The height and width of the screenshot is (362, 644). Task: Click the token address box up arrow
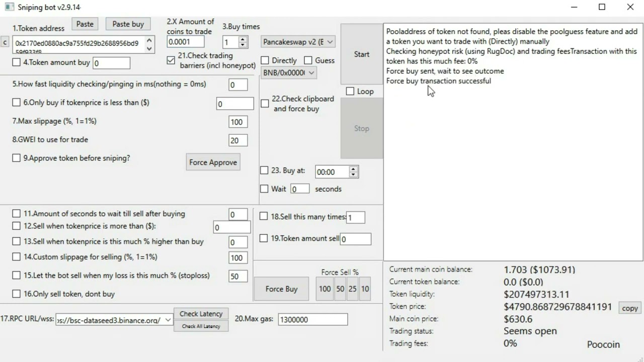[149, 40]
